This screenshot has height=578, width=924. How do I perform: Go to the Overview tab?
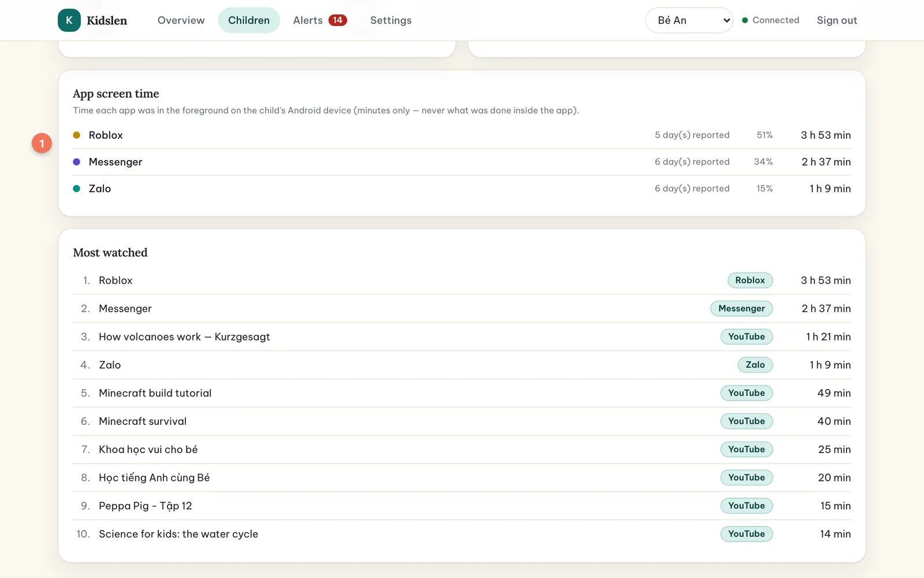coord(181,20)
